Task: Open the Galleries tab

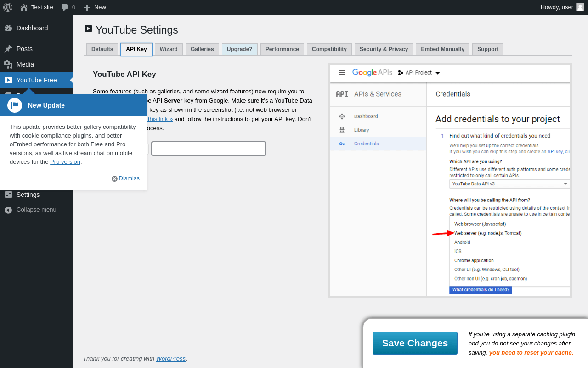Action: pyautogui.click(x=202, y=49)
